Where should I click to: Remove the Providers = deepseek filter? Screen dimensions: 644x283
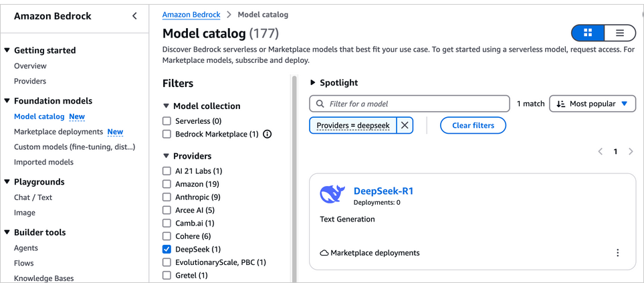405,125
